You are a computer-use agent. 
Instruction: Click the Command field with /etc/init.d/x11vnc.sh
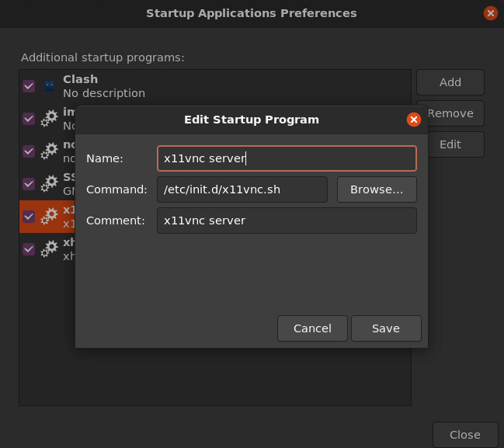242,189
